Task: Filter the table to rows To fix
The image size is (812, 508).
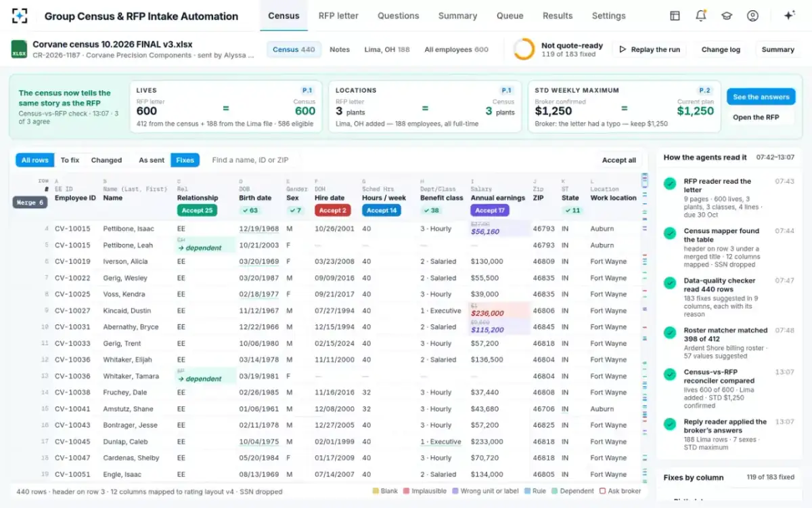Action: coord(70,160)
